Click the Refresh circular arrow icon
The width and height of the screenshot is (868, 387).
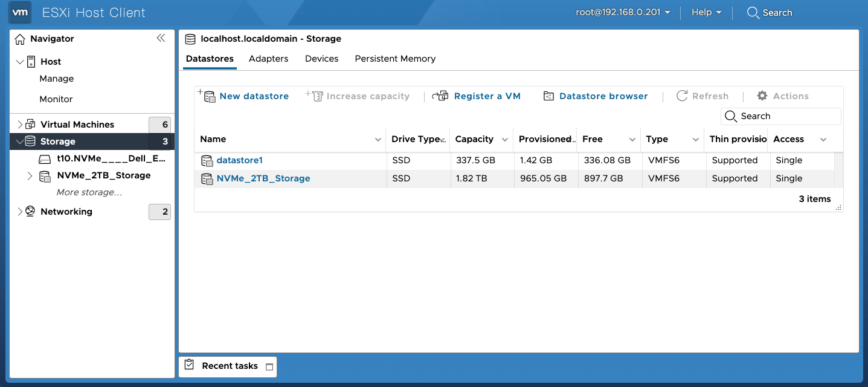682,96
